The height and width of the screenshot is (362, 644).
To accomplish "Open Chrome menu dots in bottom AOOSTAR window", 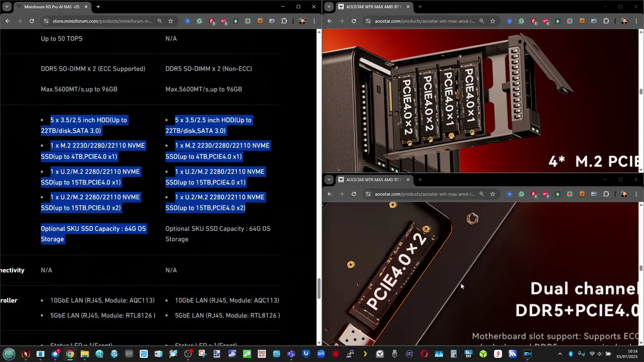I will 636,194.
